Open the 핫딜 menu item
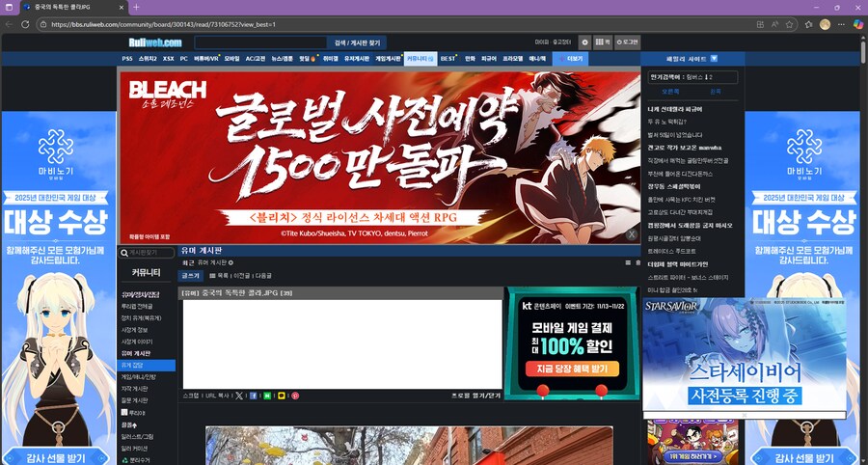The image size is (868, 465). 306,59
